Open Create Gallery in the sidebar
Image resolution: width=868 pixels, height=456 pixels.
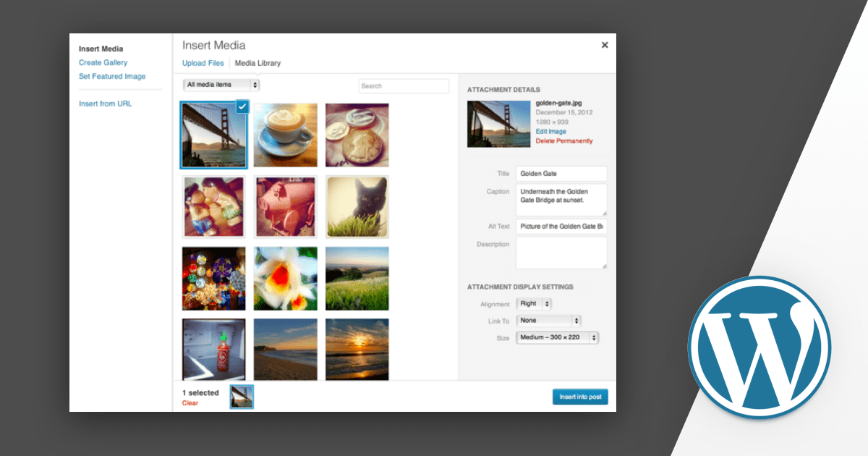coord(103,63)
